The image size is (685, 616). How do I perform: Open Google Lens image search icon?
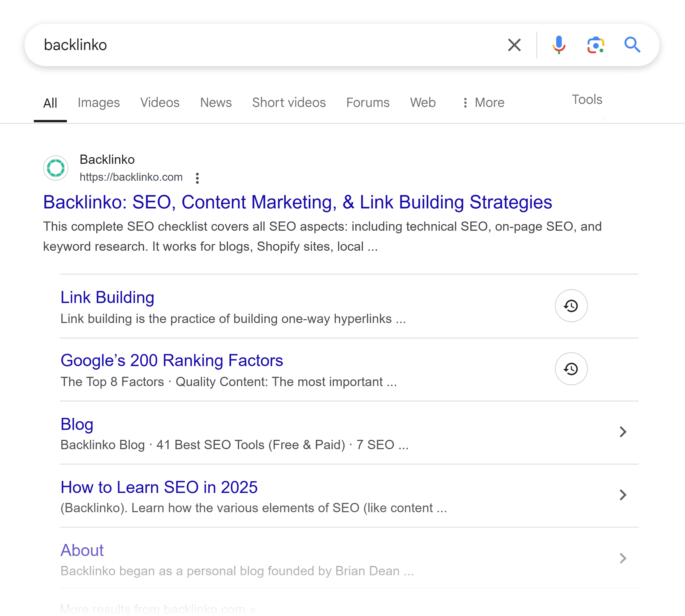(596, 45)
